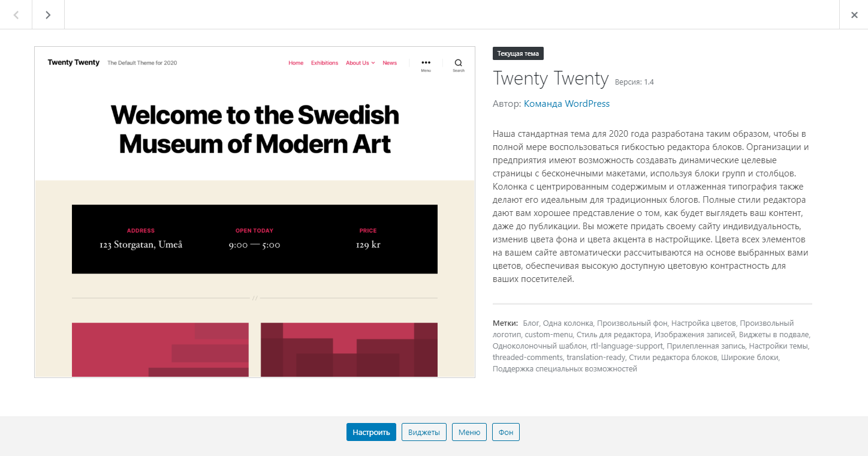This screenshot has height=456, width=868.
Task: Click the previous theme arrow
Action: (x=16, y=14)
